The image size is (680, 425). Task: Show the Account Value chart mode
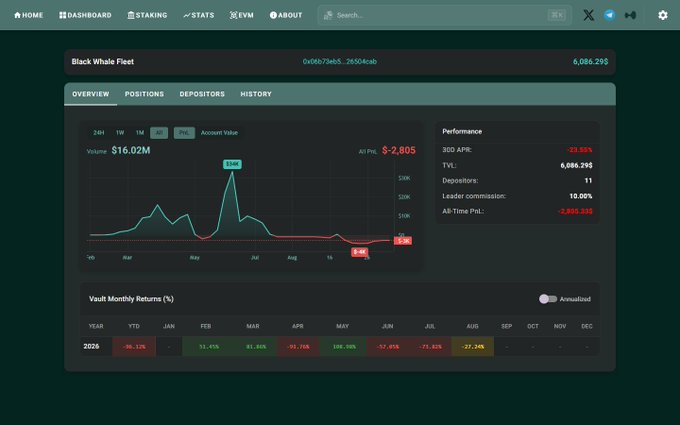pos(219,133)
